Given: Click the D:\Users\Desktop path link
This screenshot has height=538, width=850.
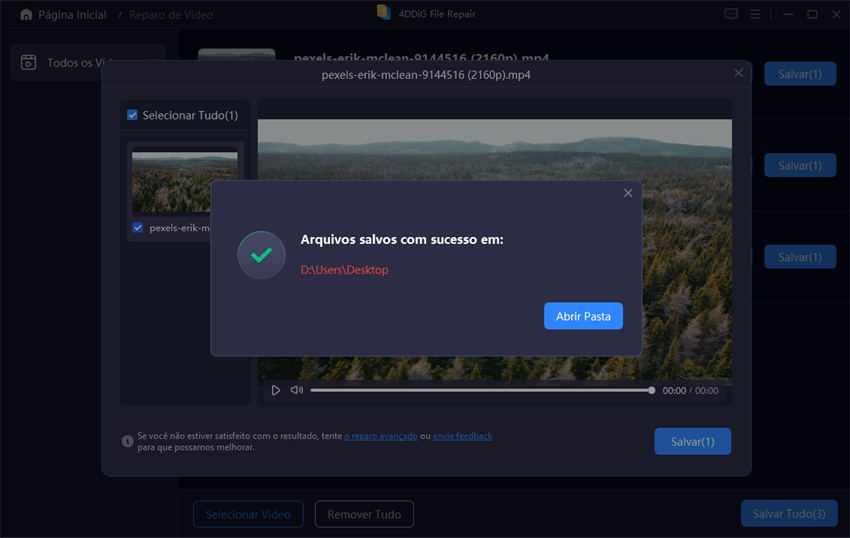Looking at the screenshot, I should (344, 270).
